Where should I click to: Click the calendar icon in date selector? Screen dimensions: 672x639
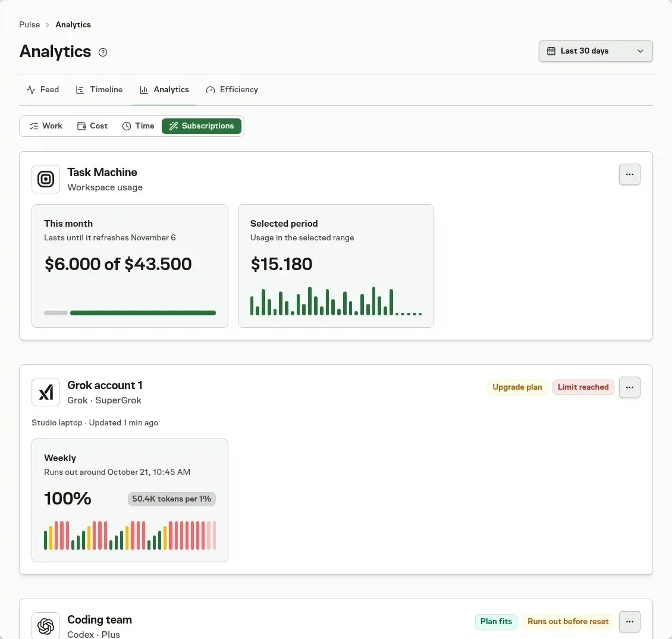551,51
